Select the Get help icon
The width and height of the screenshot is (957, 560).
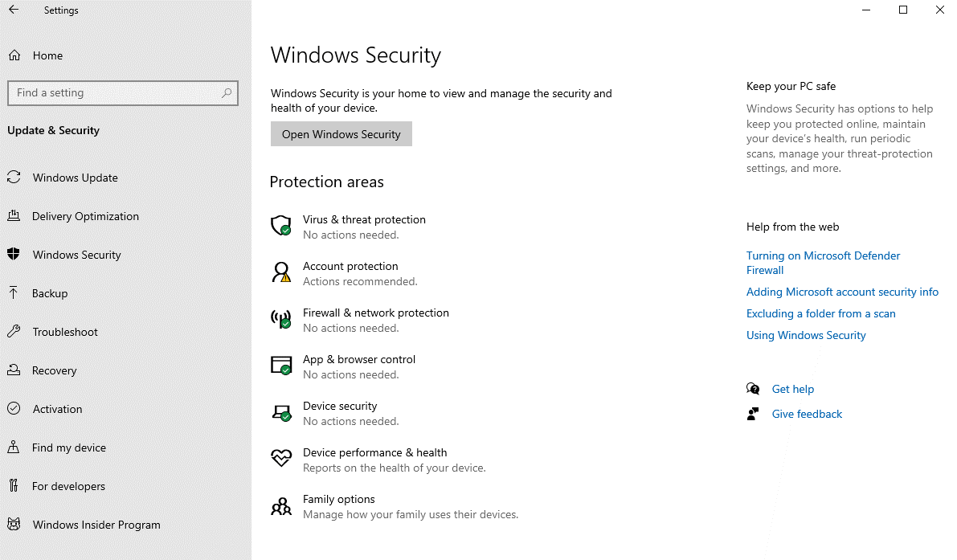coord(753,388)
